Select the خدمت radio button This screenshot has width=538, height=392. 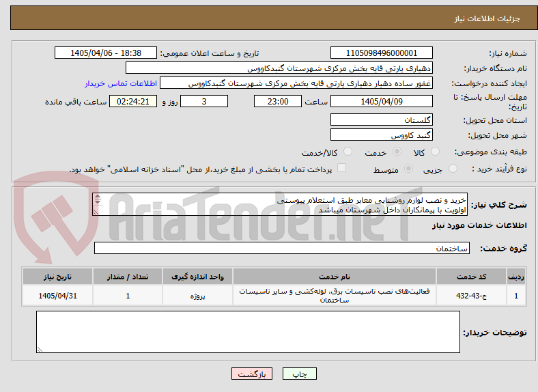pyautogui.click(x=397, y=152)
